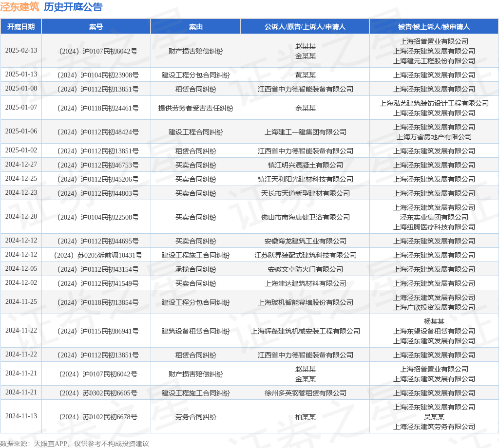Click plaintiff 黄某某
Viewport: 499px width, 448px height.
coord(306,75)
